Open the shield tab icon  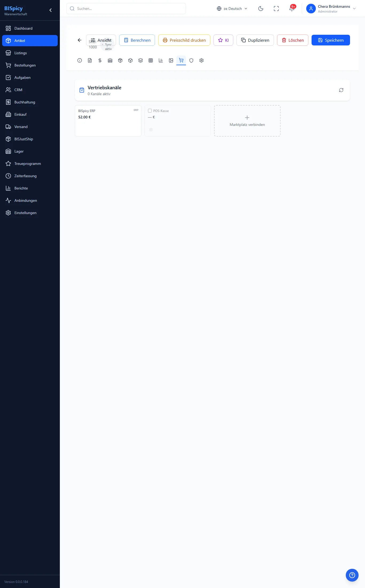pos(191,60)
